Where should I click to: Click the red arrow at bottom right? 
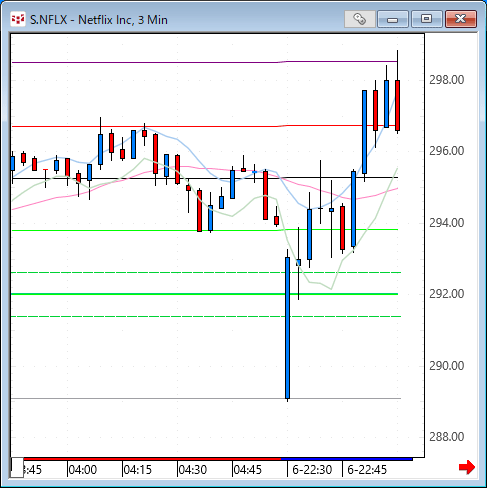point(467,467)
